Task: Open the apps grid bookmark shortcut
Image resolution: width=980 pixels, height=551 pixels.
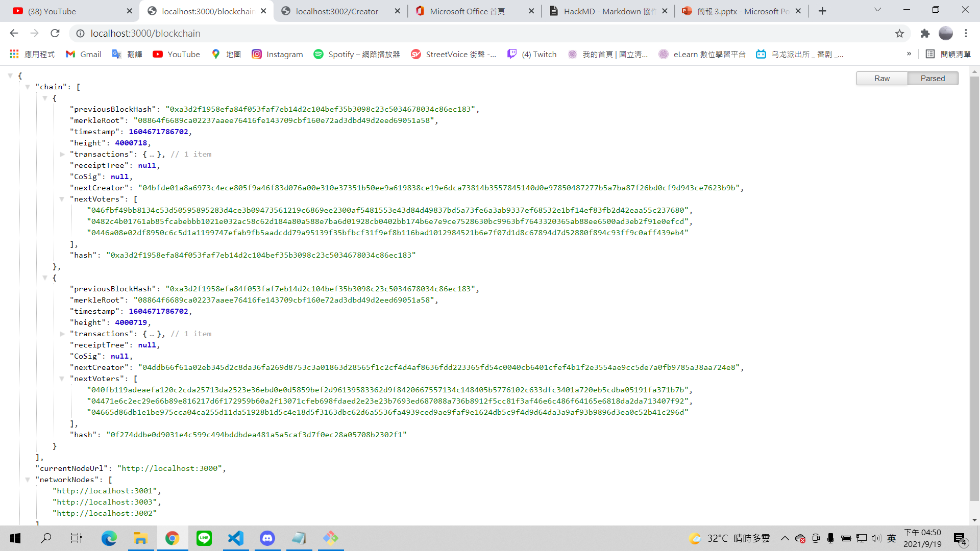Action: pyautogui.click(x=32, y=54)
